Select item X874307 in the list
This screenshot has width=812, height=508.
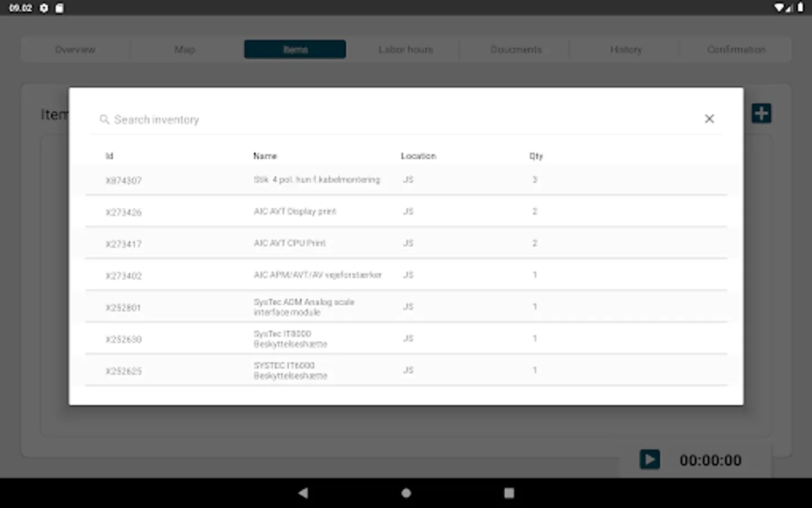coord(406,180)
